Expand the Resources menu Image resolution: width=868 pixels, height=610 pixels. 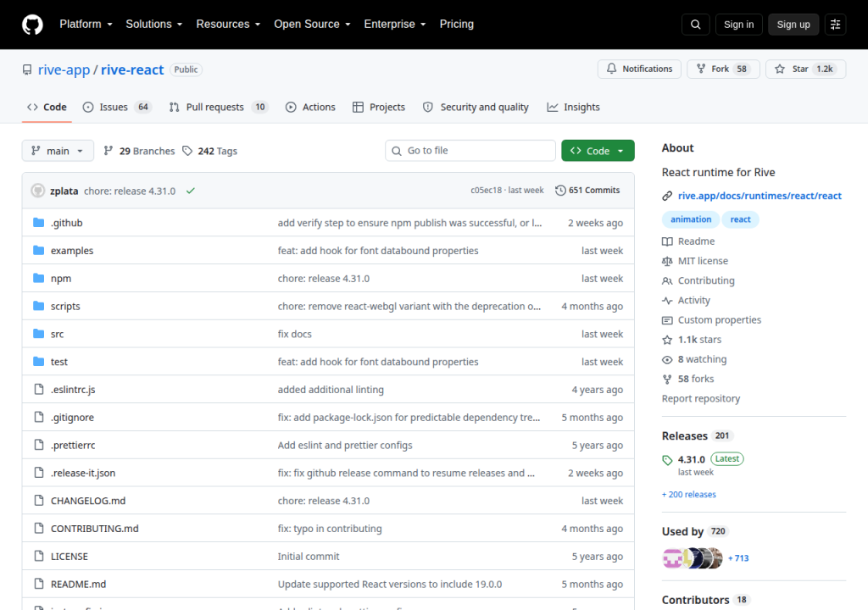click(x=228, y=25)
